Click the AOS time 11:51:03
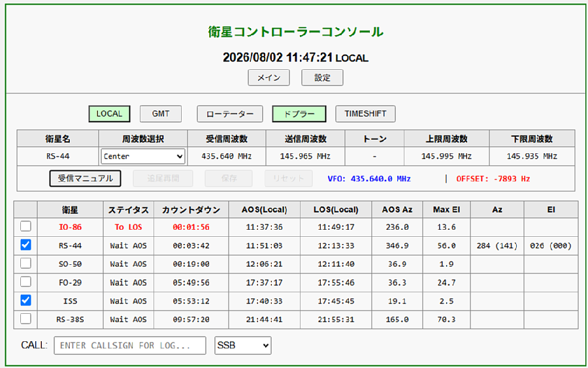 coord(264,246)
